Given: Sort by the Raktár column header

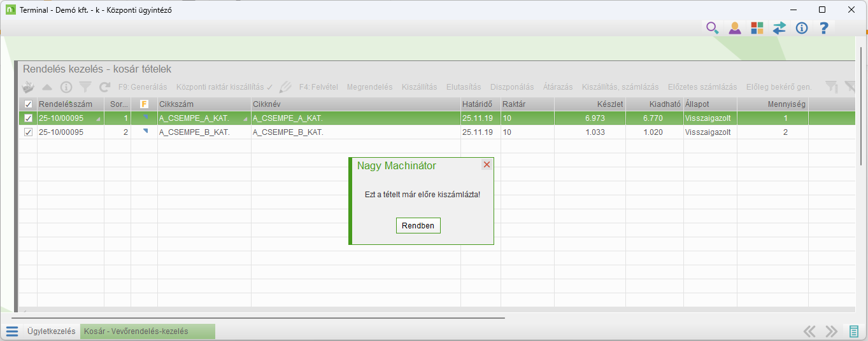Looking at the screenshot, I should click(x=527, y=104).
